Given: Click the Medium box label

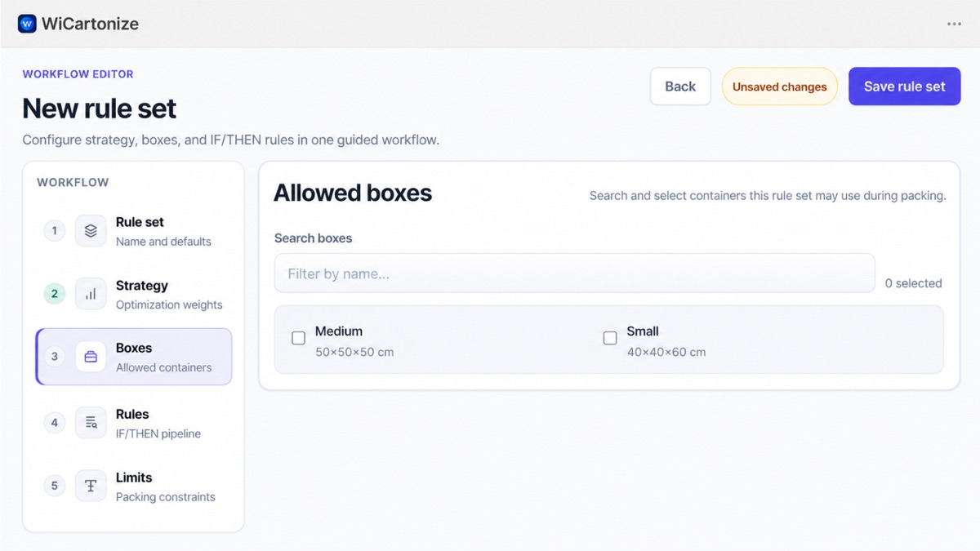Looking at the screenshot, I should tap(339, 331).
